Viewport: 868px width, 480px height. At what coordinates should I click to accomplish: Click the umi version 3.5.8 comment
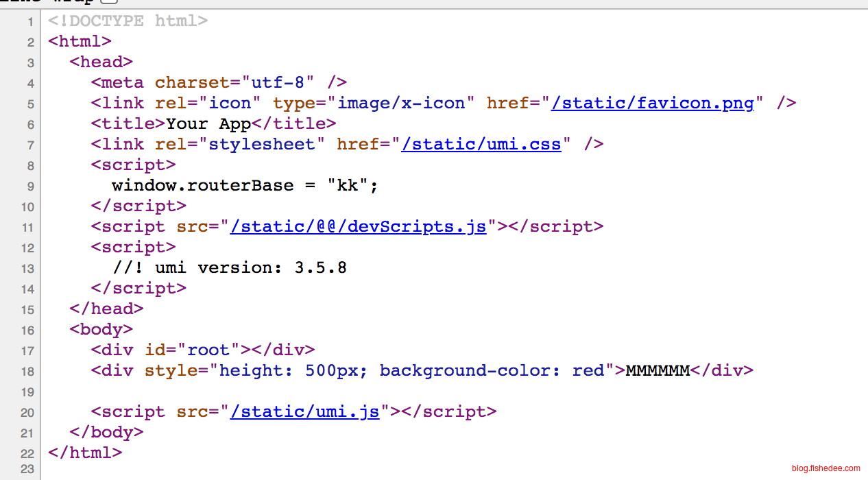[x=230, y=268]
